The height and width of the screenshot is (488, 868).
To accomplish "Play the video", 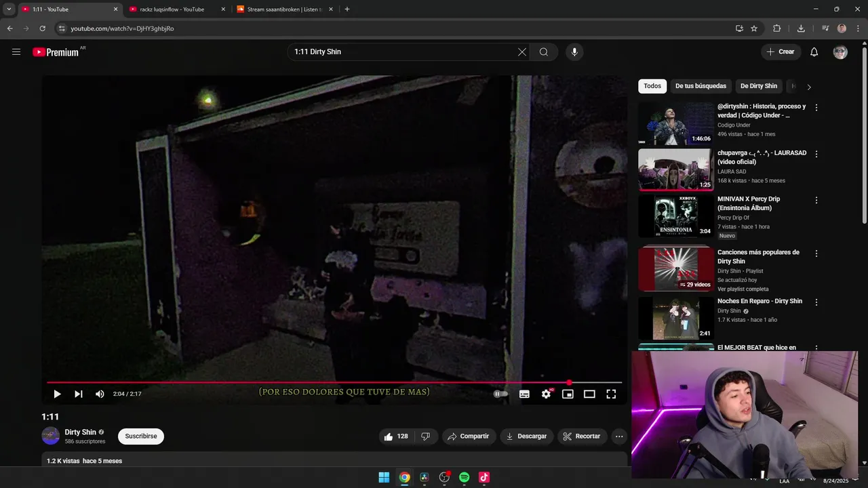I will (x=57, y=394).
